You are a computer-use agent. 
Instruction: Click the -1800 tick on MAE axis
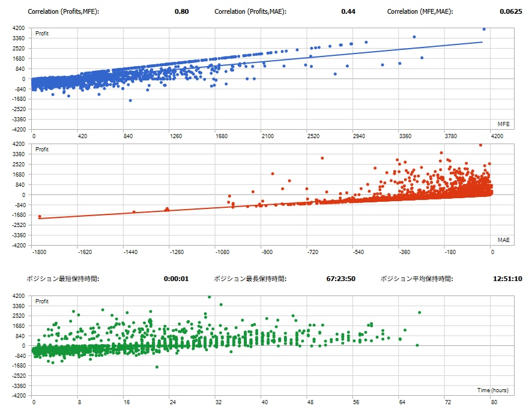[39, 252]
